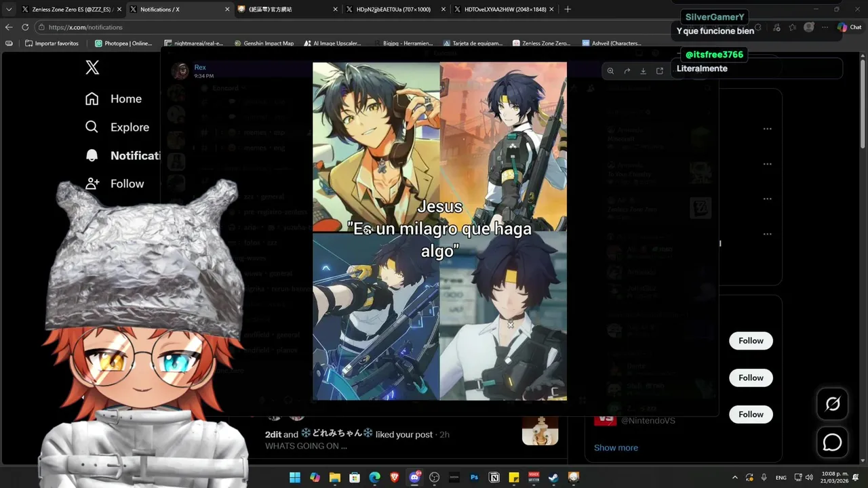Viewport: 868px width, 488px height.
Task: Click the X logo in the sidebar
Action: [92, 67]
